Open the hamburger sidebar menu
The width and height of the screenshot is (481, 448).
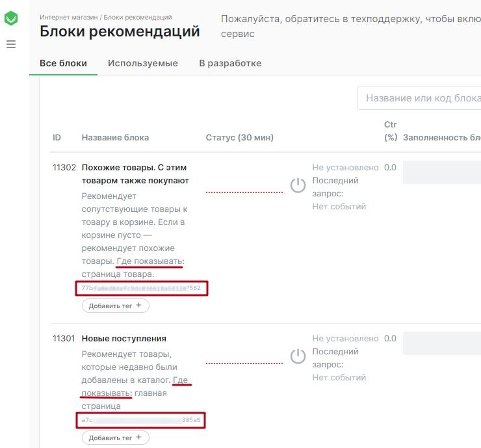pos(11,45)
